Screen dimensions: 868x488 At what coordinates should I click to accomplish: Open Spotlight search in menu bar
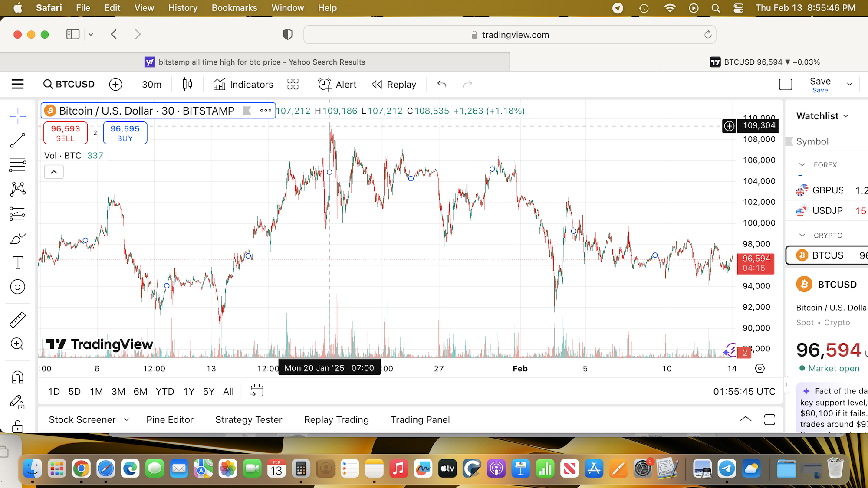click(716, 8)
